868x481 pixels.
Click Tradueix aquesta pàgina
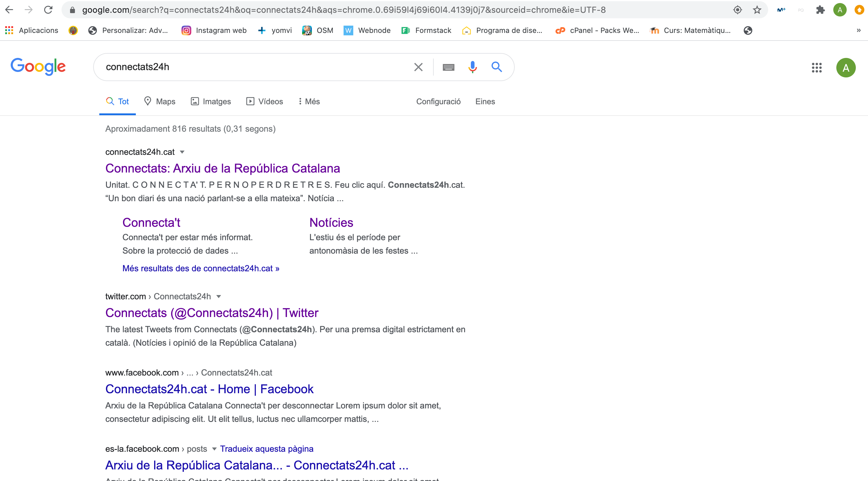click(267, 449)
